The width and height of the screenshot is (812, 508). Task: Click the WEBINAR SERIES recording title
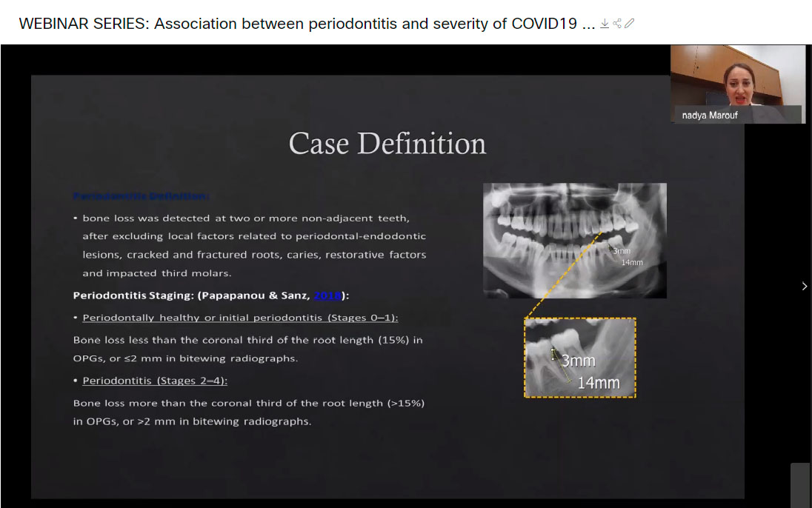(x=298, y=24)
